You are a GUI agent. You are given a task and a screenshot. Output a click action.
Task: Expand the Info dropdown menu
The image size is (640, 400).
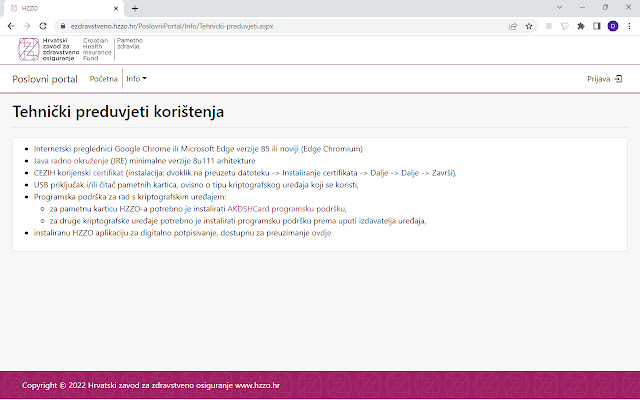136,79
